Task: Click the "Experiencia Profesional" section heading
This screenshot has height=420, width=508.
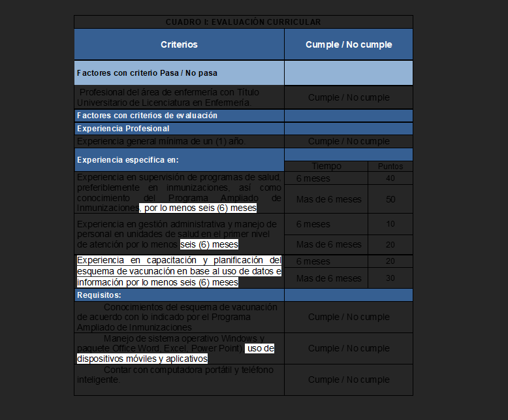Action: [x=123, y=129]
